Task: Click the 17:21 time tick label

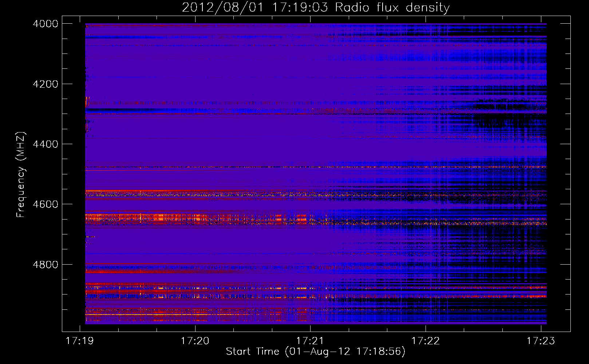Action: [310, 341]
